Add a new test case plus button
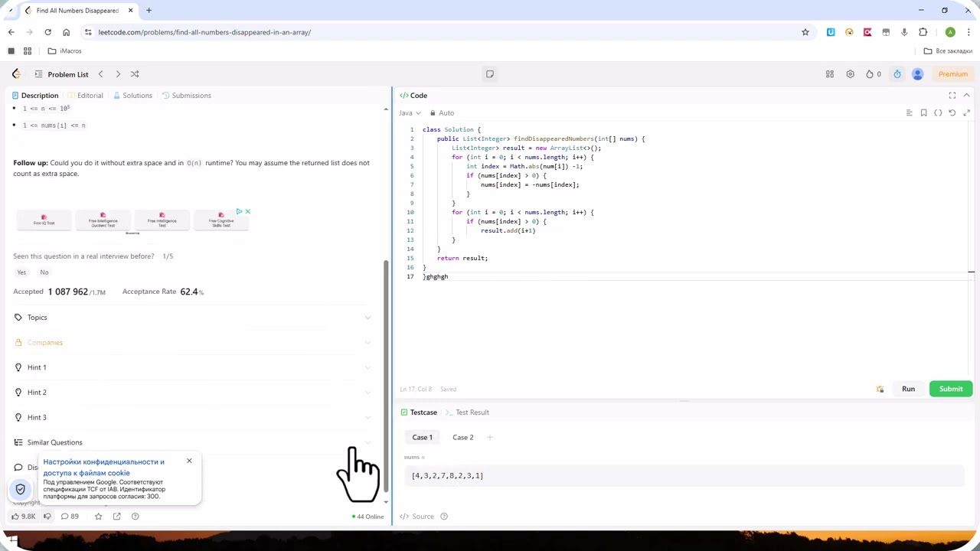The width and height of the screenshot is (980, 551). pyautogui.click(x=490, y=438)
